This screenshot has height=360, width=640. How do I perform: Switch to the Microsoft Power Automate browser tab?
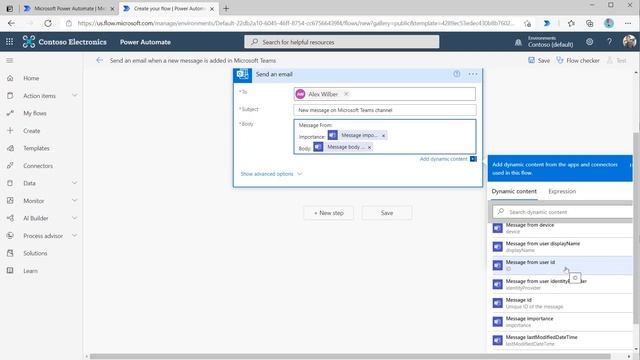tap(69, 8)
